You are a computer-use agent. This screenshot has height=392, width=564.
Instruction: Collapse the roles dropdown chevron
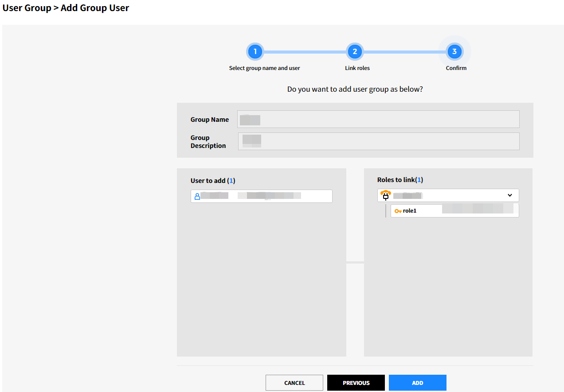click(x=509, y=195)
